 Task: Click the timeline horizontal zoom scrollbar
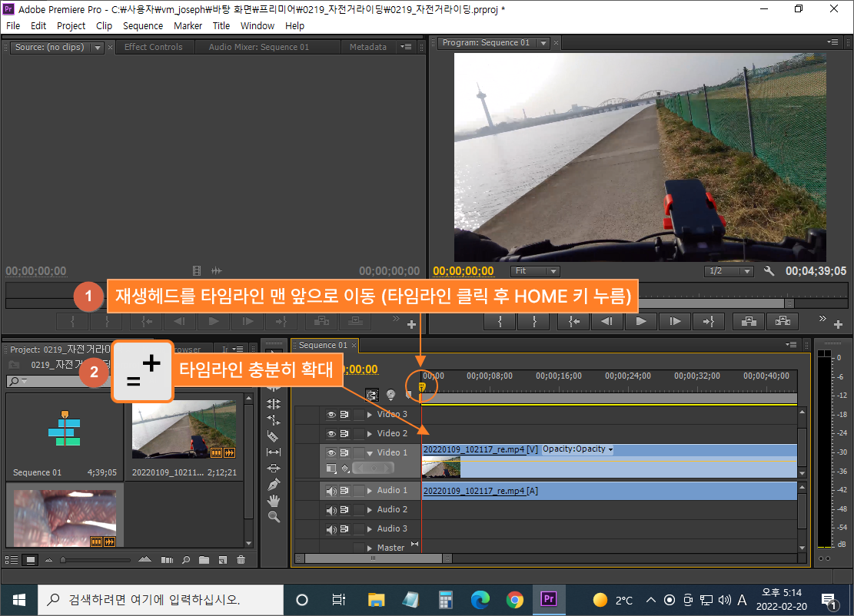pos(373,558)
